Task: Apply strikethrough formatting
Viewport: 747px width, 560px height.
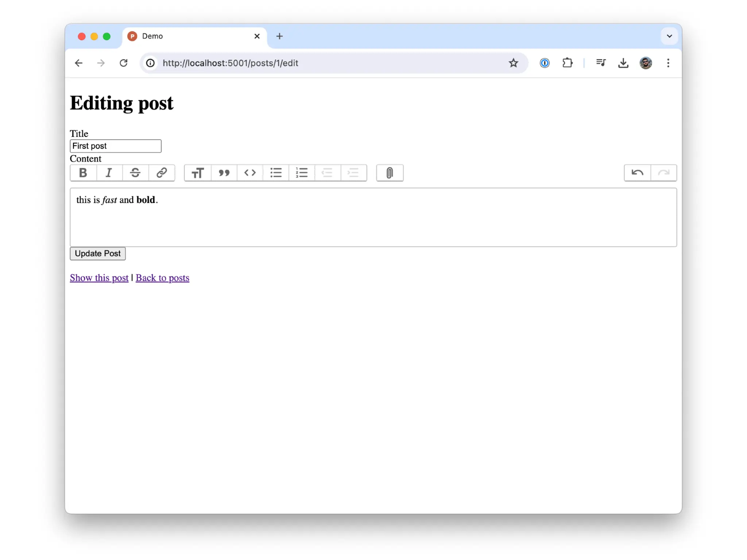Action: [x=135, y=173]
